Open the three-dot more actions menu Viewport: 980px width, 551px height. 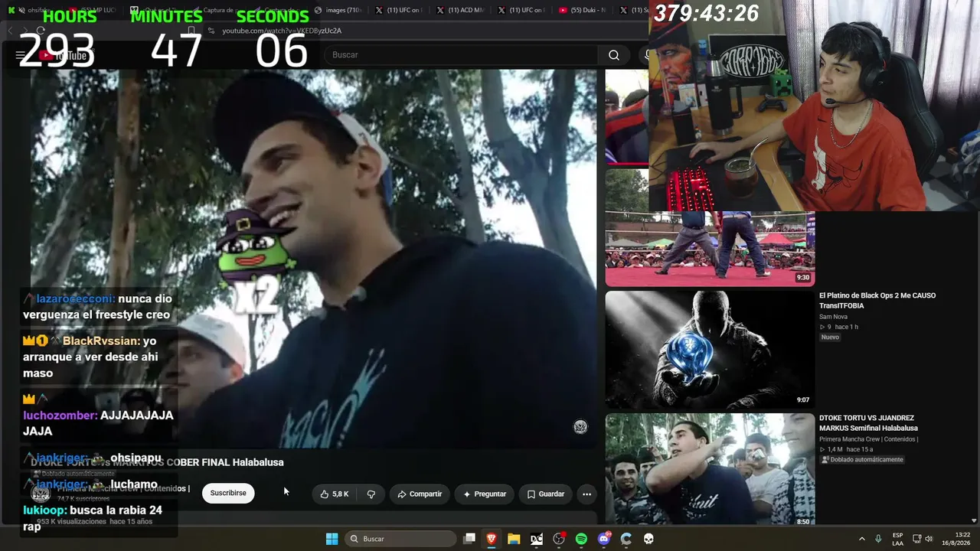(586, 494)
